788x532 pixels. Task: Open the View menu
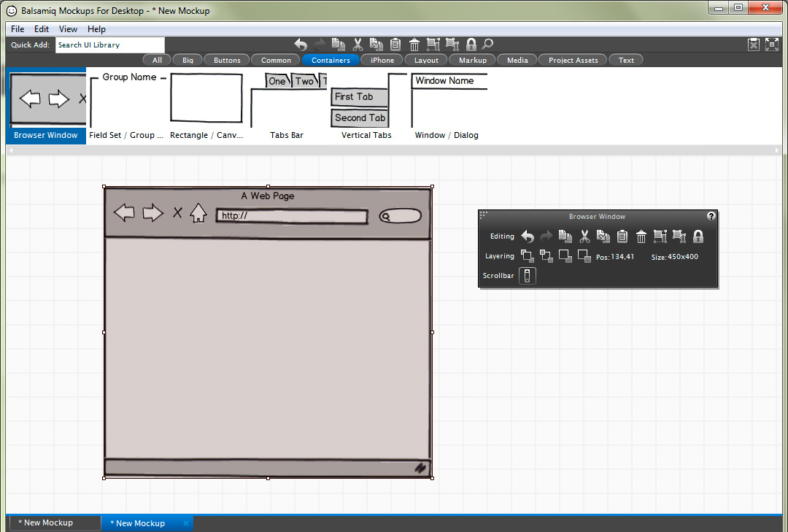tap(69, 29)
